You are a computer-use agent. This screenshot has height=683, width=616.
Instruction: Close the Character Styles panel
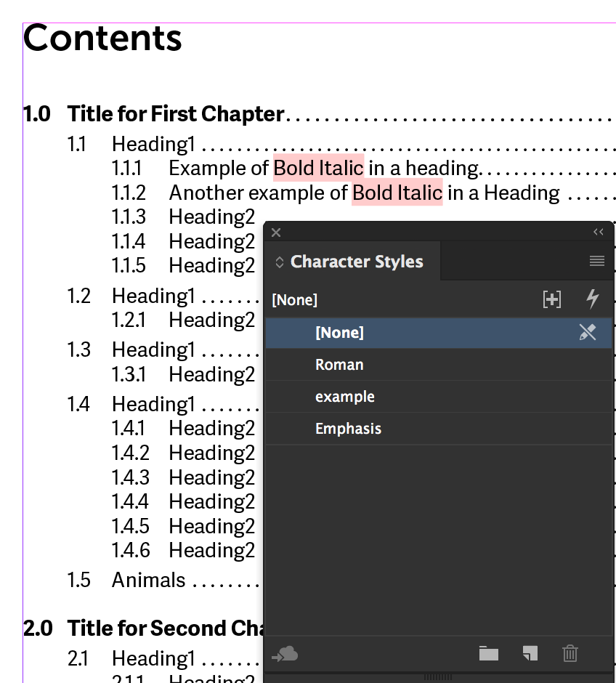(x=275, y=233)
